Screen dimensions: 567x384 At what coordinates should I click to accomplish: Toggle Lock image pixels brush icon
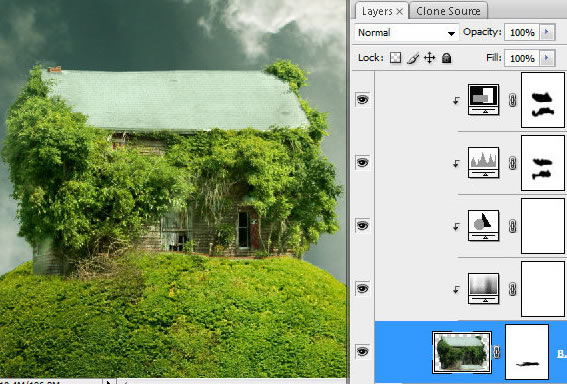tap(413, 58)
